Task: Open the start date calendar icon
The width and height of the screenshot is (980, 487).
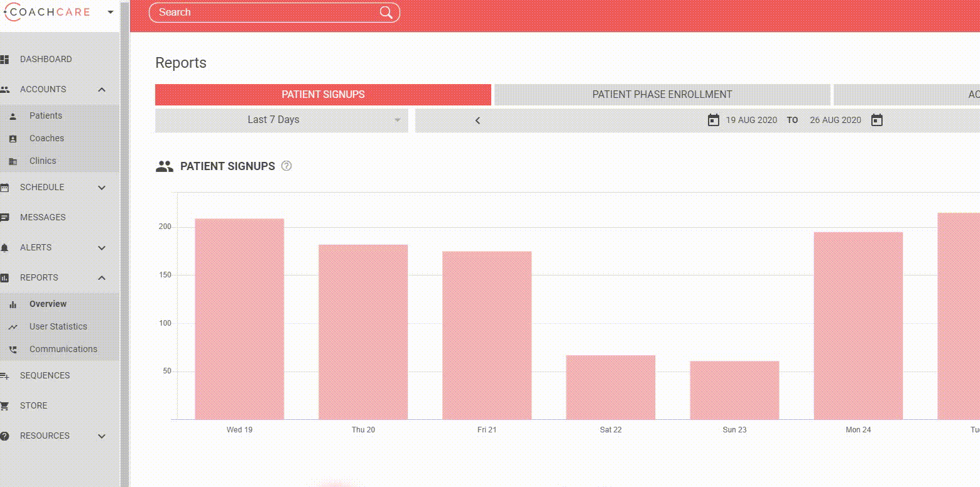Action: [714, 120]
